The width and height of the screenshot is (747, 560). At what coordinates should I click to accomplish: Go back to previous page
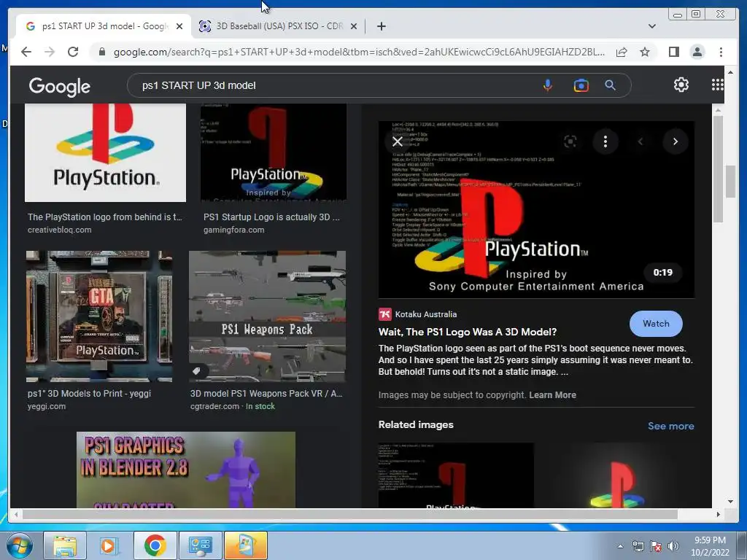point(26,52)
